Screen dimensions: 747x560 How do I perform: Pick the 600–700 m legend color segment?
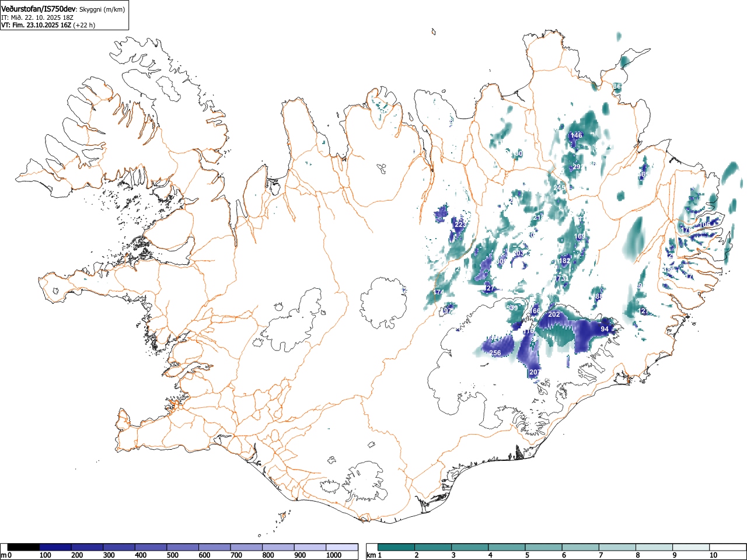[x=215, y=547]
